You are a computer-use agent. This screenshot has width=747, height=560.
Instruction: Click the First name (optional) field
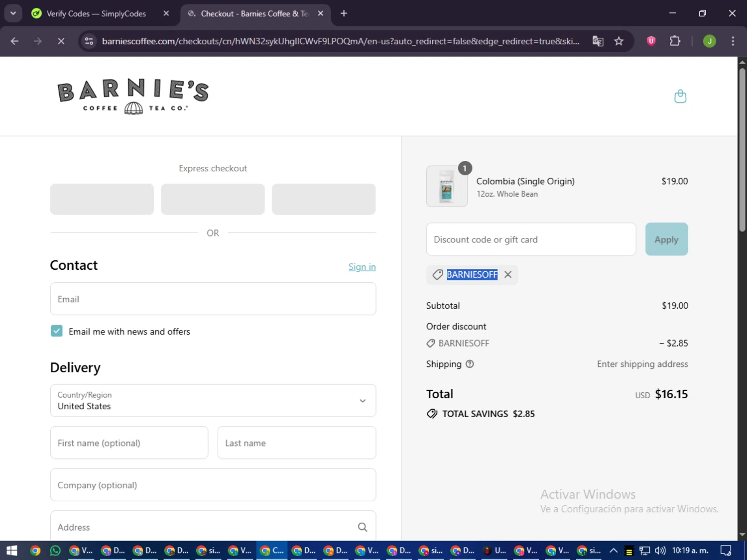tap(129, 443)
